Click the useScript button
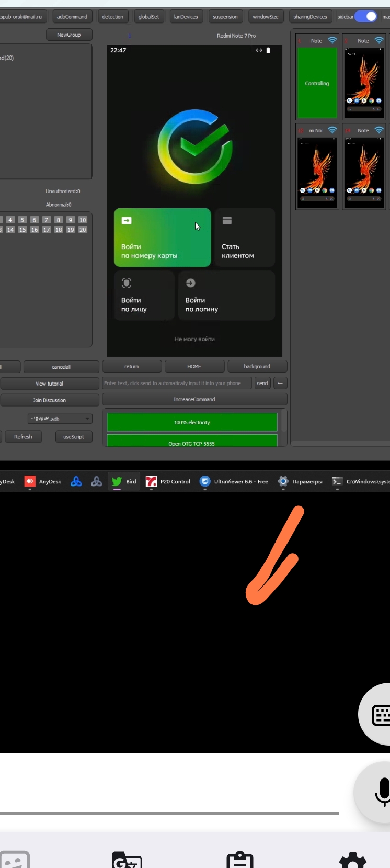The height and width of the screenshot is (868, 390). coord(74,436)
